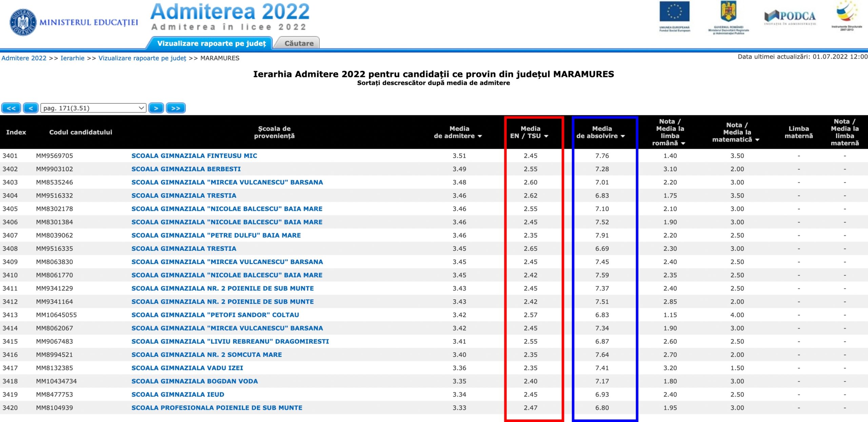Open SCOALA GIMNAZIALA VADU IZEI link

(187, 368)
